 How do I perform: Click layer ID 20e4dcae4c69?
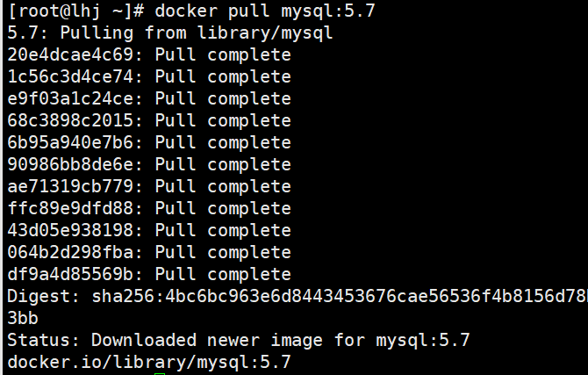(70, 54)
